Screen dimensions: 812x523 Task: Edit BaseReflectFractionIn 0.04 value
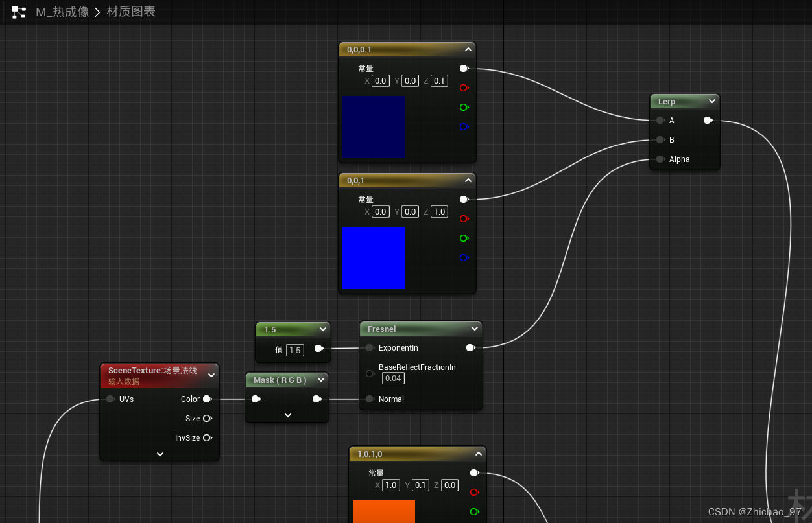click(x=393, y=378)
